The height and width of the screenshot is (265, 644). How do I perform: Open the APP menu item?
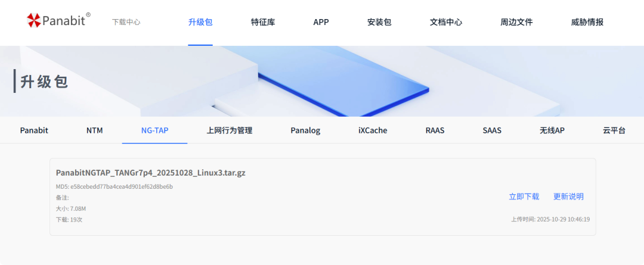pos(321,22)
